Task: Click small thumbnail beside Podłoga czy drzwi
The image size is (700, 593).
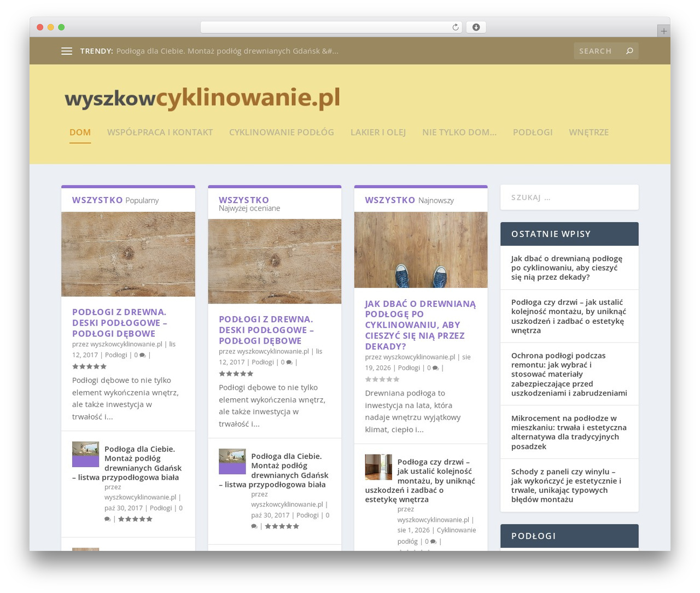Action: 378,467
